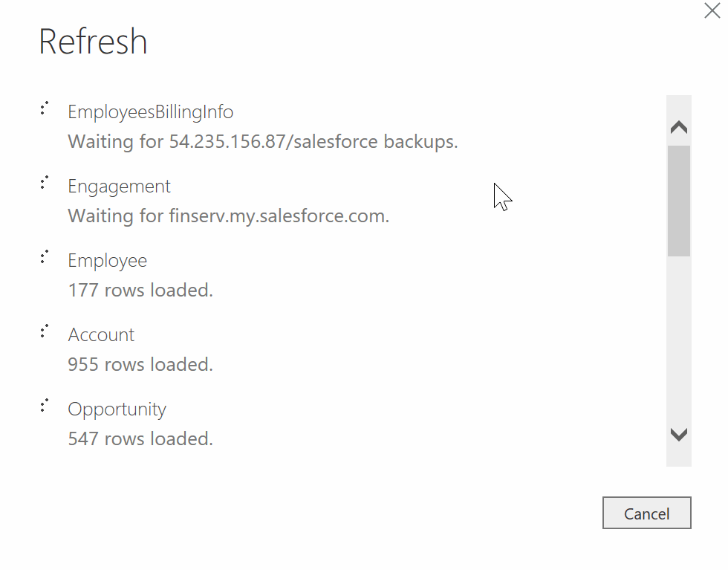Click the salesforce backups waiting status text
Screen dimensions: 728x570
tap(262, 141)
